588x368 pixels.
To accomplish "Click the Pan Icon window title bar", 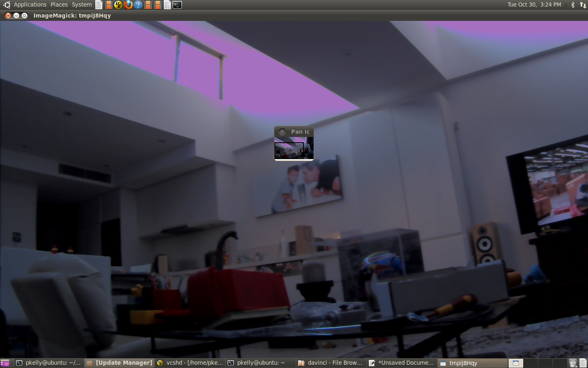I will tap(294, 132).
